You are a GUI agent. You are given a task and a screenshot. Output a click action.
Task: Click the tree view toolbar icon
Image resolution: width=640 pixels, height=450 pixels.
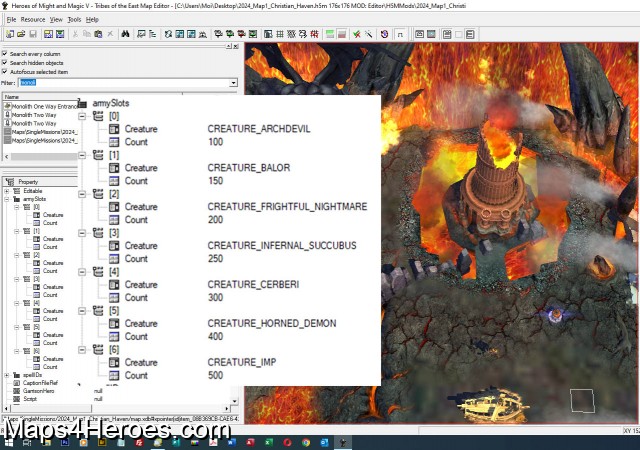click(x=153, y=34)
